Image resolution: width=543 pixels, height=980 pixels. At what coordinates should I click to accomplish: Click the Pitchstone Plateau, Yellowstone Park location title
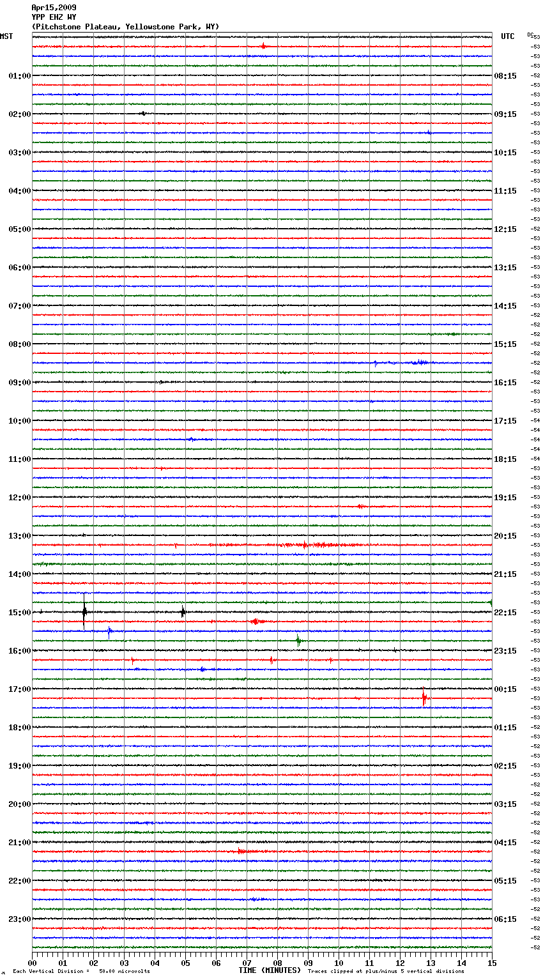point(125,27)
